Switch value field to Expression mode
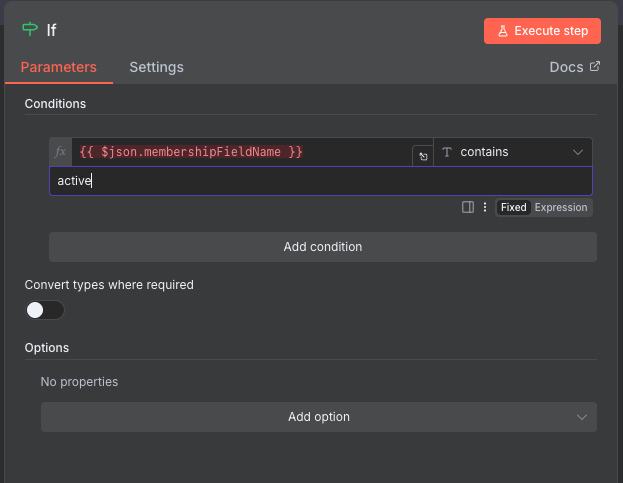The height and width of the screenshot is (483, 623). click(x=561, y=207)
